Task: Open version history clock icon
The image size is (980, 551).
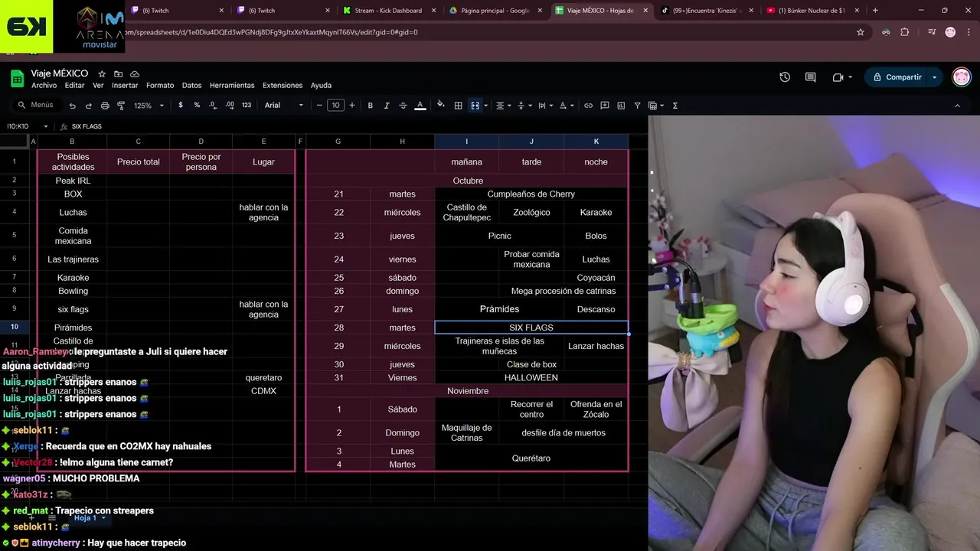Action: (785, 77)
